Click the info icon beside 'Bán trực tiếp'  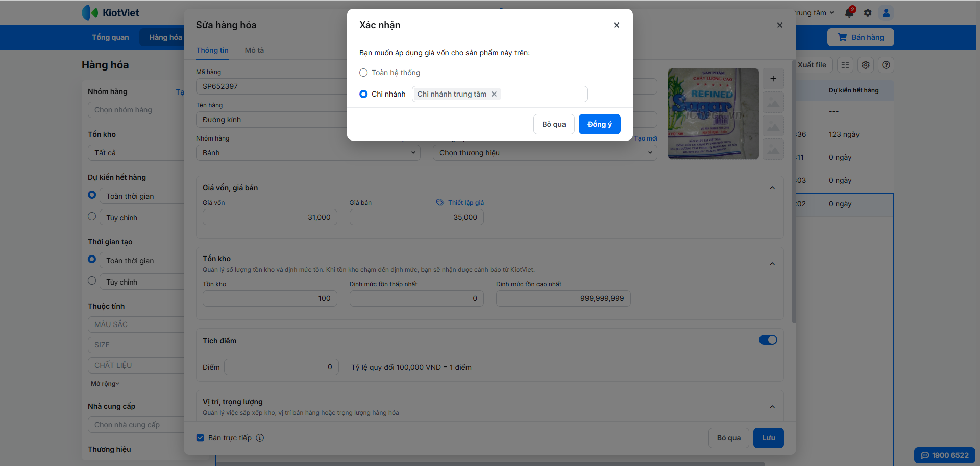coord(260,438)
